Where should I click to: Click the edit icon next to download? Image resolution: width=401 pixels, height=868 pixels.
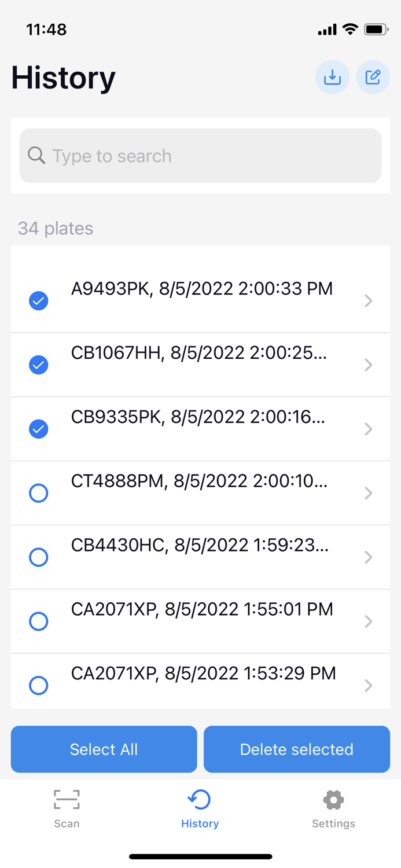click(x=373, y=76)
